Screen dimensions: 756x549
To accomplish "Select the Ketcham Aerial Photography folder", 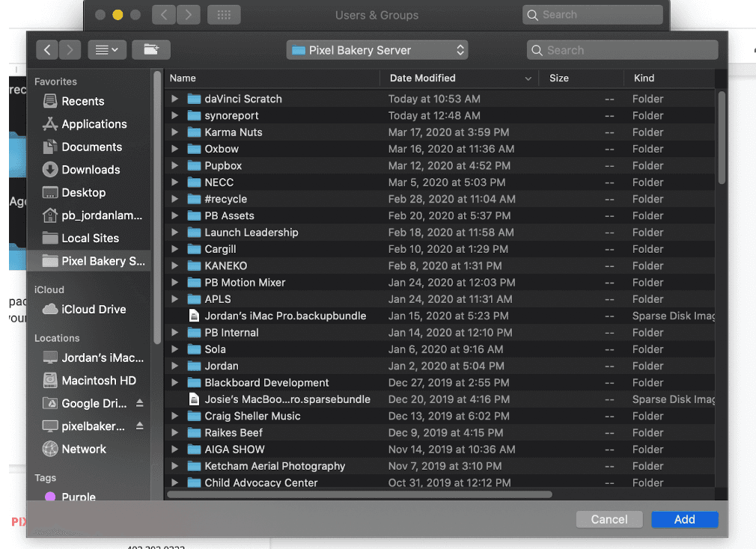I will pos(439,466).
